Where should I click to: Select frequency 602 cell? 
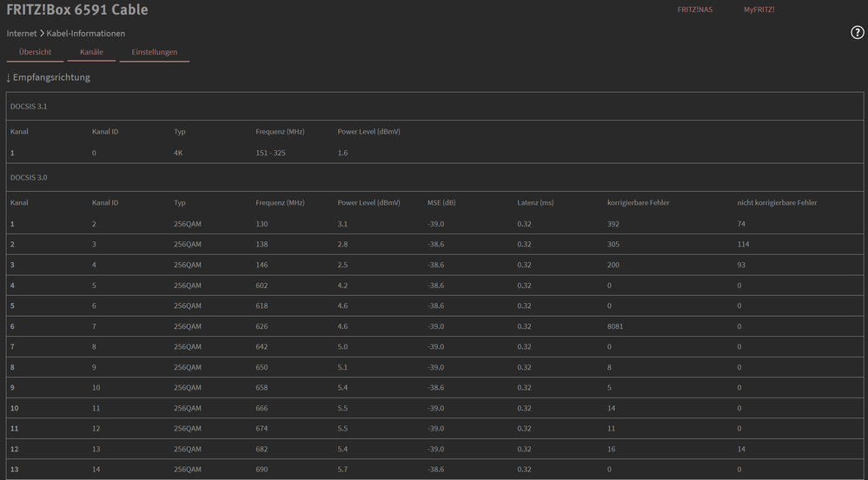[262, 286]
